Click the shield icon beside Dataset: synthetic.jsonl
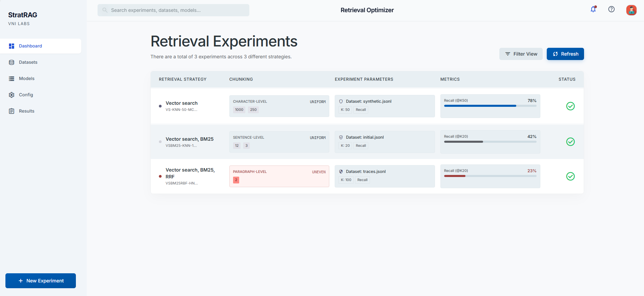Image resolution: width=644 pixels, height=296 pixels. point(341,101)
